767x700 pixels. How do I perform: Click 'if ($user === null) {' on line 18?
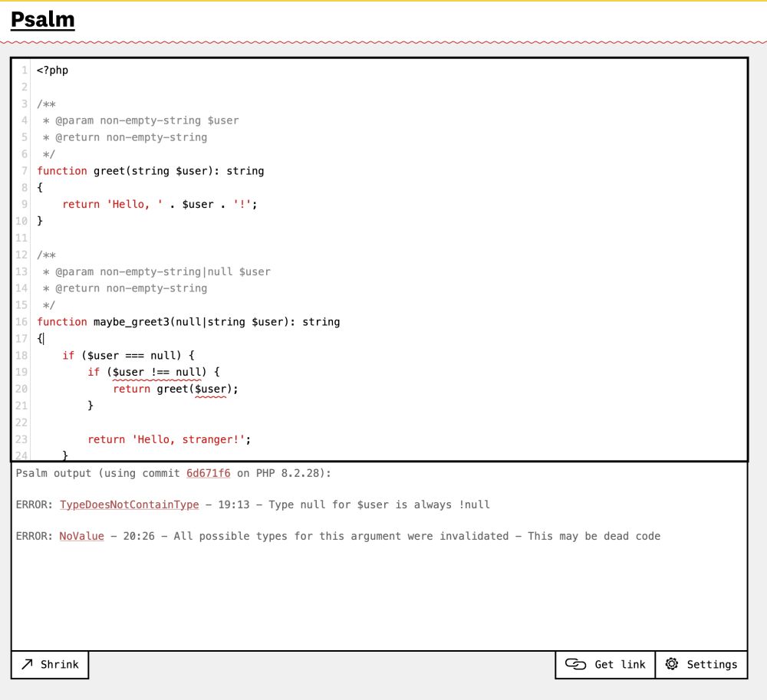tap(129, 356)
